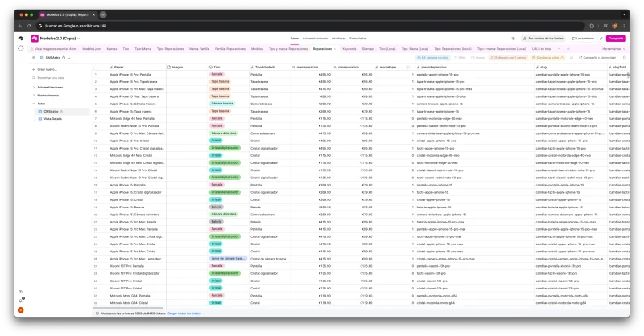Click the plus icon to add table
Viewport: 644px width, 336px height.
[568, 49]
